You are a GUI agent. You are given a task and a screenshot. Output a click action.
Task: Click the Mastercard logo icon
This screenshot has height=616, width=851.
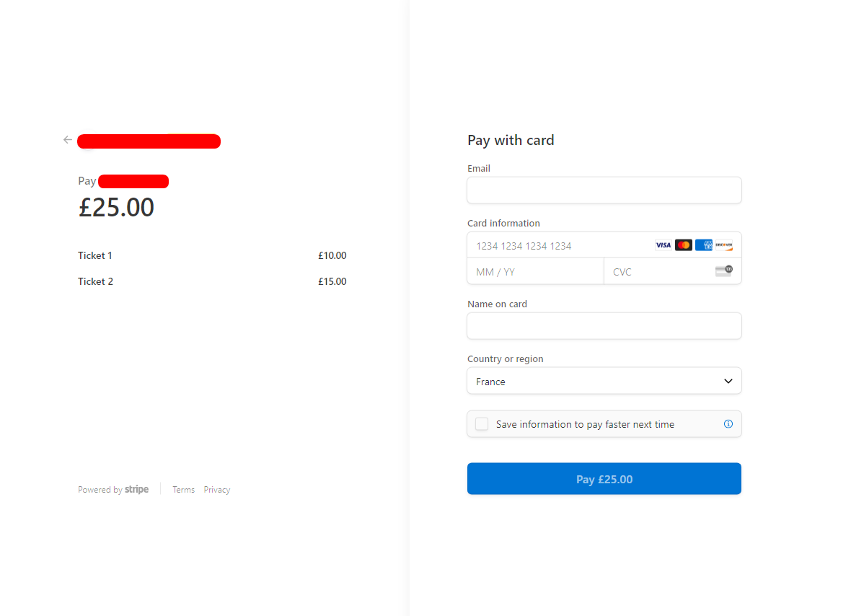click(x=683, y=245)
